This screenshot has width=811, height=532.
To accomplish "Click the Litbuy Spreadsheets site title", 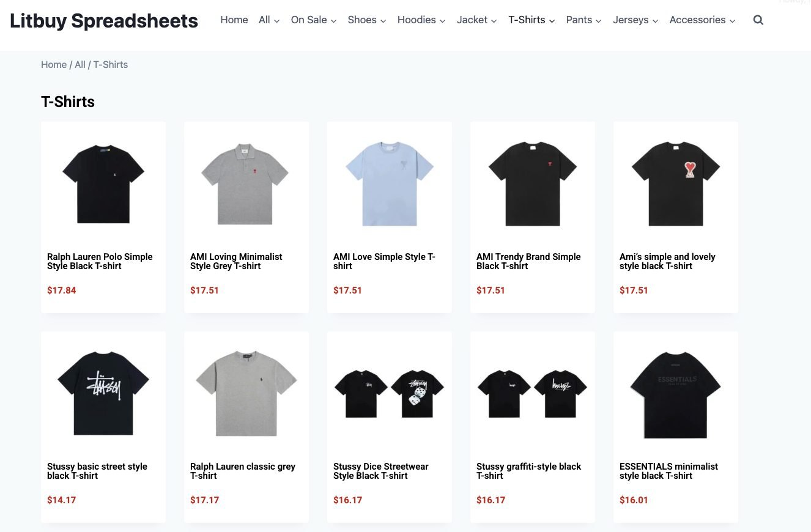I will coord(104,21).
